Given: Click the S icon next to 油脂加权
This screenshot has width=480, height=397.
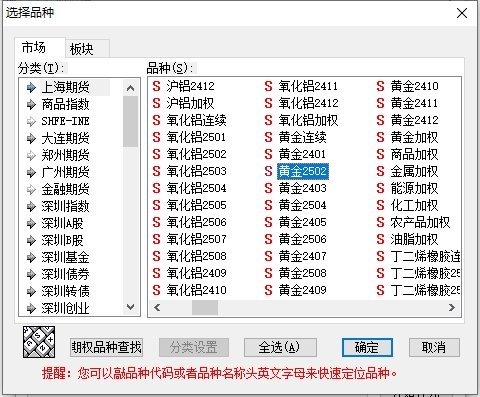Looking at the screenshot, I should [381, 239].
